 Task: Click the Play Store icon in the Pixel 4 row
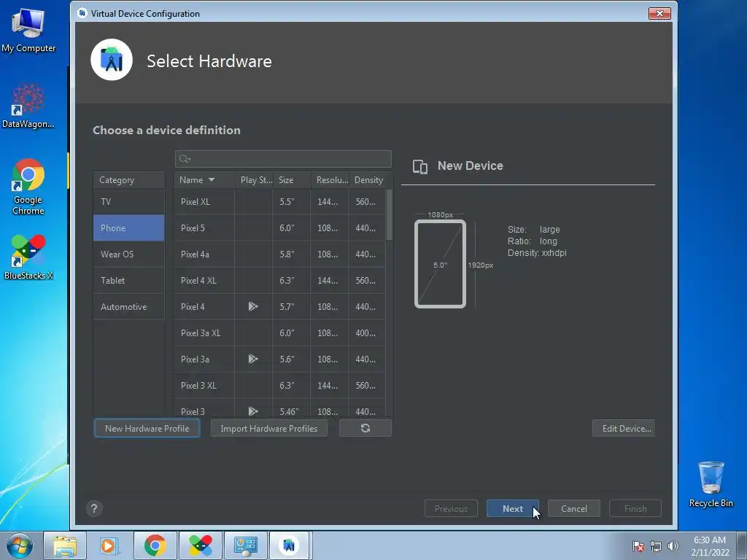253,306
